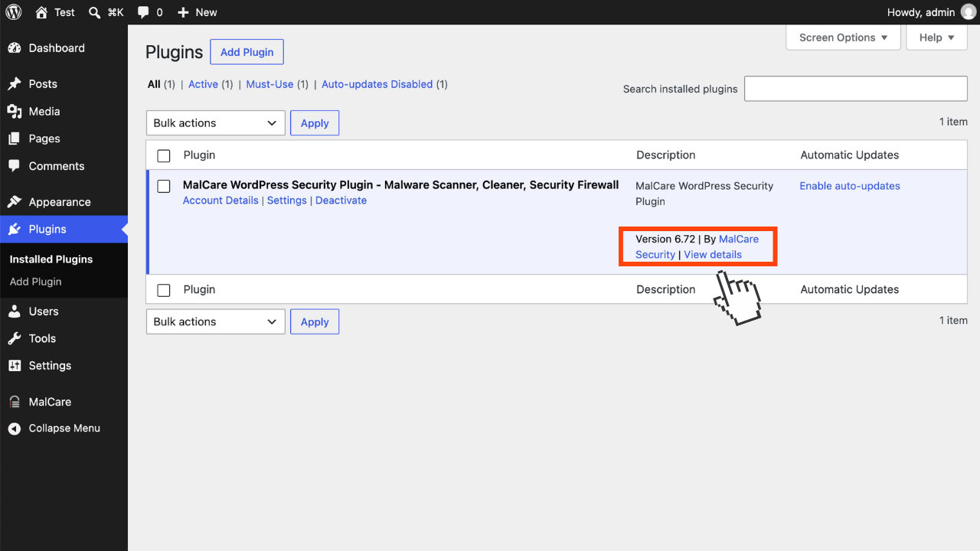Open Dashboard via its gauge icon
This screenshot has height=551, width=980.
(x=15, y=48)
